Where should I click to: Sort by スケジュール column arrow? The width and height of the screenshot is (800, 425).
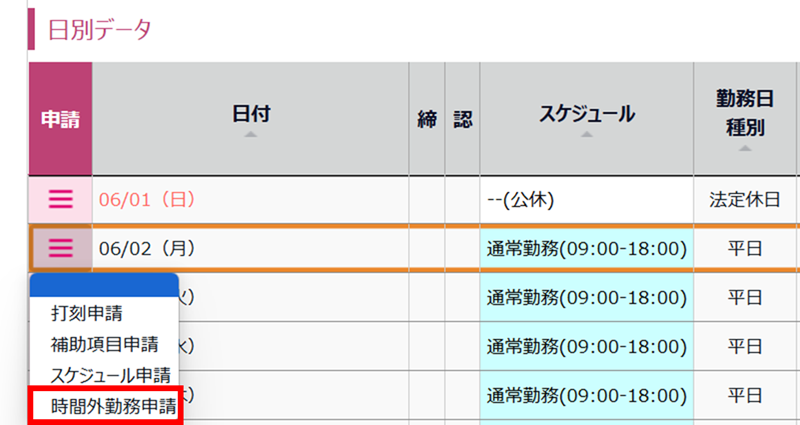tap(587, 135)
